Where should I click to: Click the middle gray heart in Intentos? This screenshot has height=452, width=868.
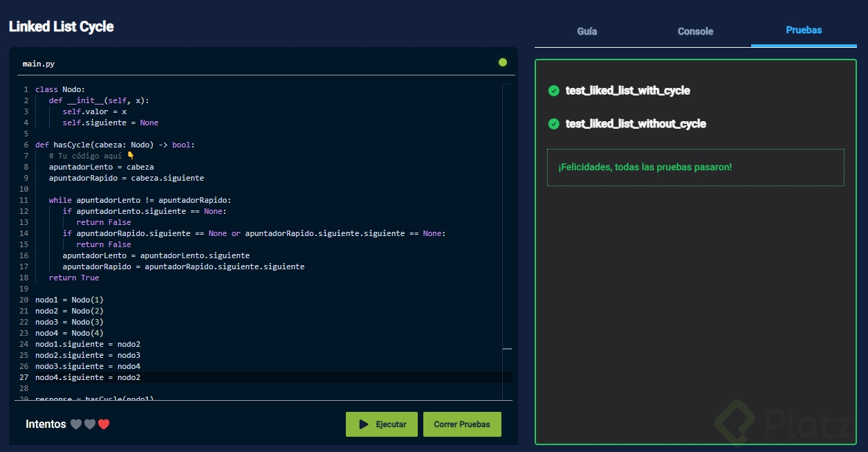coord(90,424)
